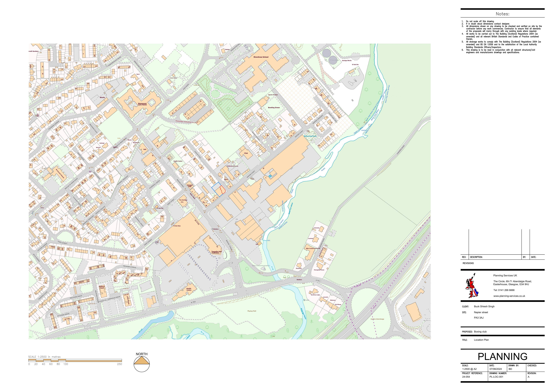Screen dimensions: 554x392
Task: Click the Napier street site text
Action: tap(481, 312)
